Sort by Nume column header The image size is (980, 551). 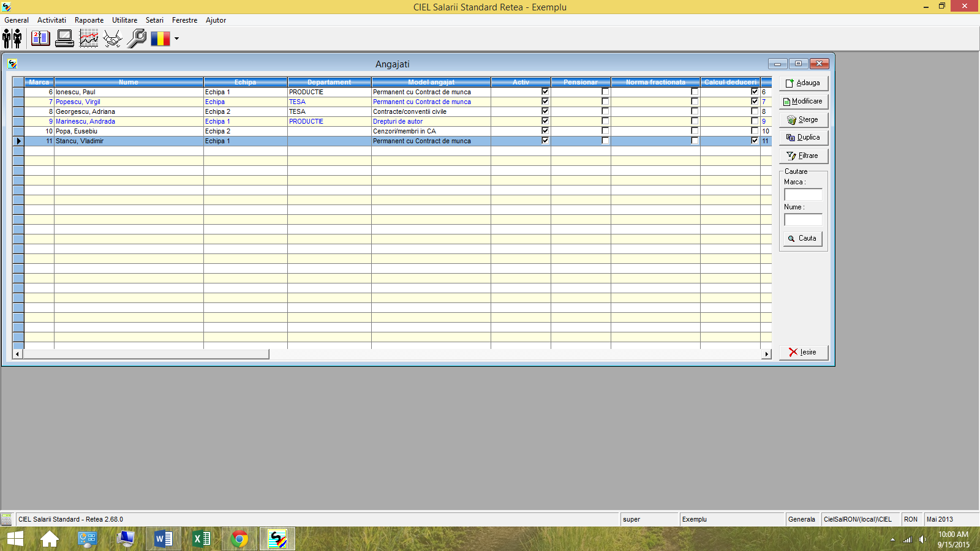pos(129,82)
